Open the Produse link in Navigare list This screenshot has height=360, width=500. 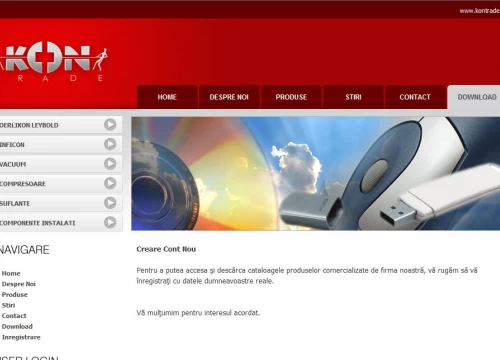[15, 295]
